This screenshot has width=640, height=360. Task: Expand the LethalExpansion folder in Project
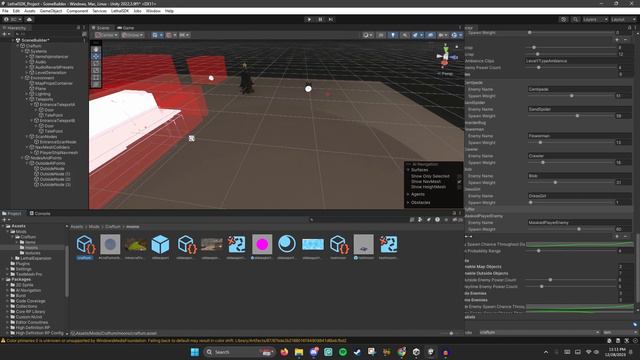[12, 258]
